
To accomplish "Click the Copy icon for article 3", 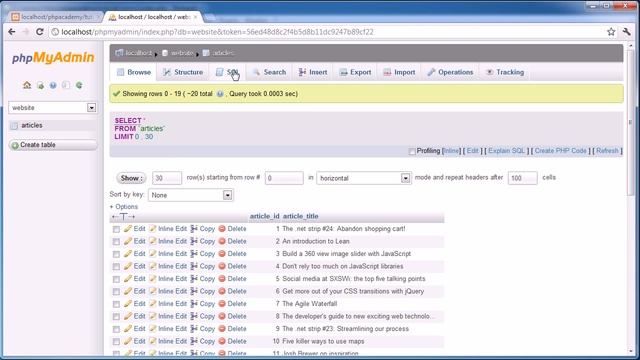I will tap(194, 254).
